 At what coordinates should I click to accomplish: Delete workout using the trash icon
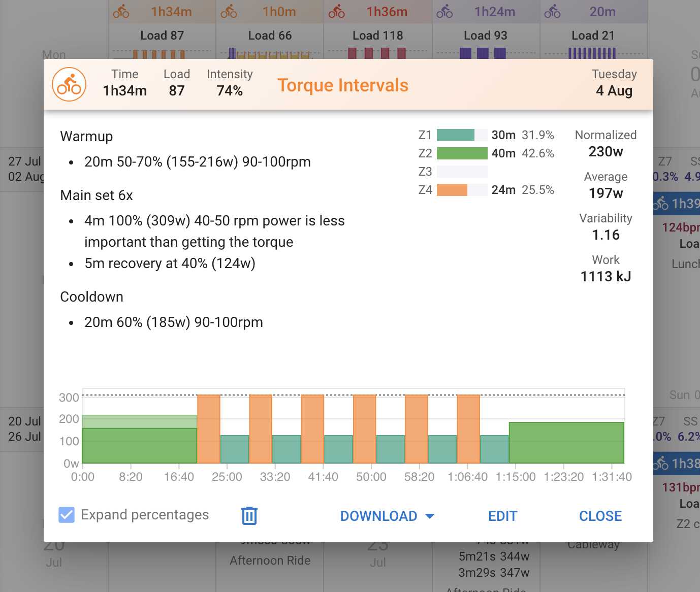[x=249, y=515]
